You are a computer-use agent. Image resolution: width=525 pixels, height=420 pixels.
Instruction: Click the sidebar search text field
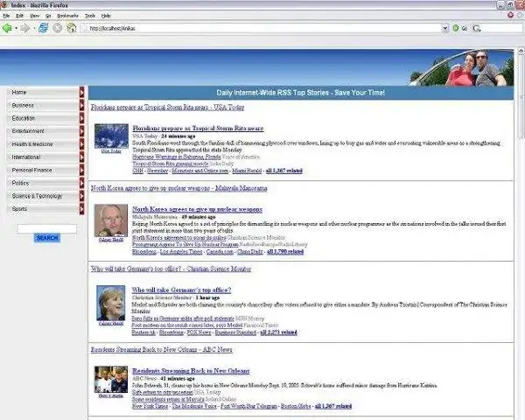pos(47,228)
